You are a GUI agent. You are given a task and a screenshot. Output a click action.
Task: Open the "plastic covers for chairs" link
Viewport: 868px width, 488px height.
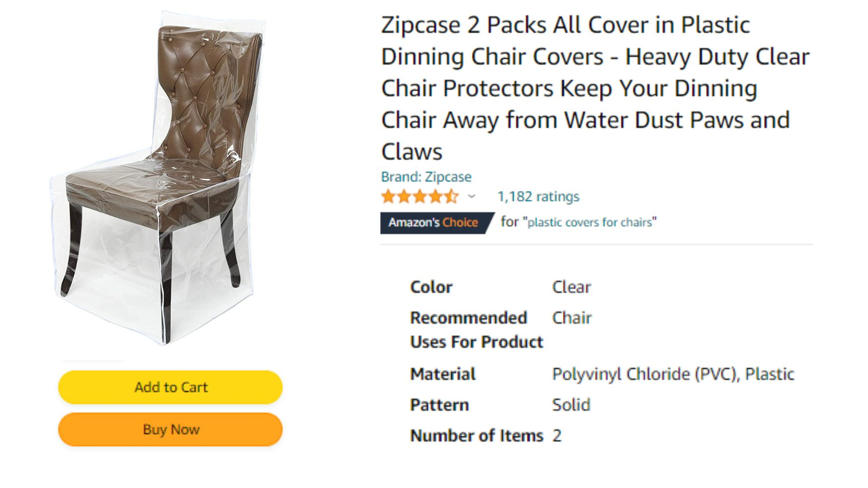(x=592, y=222)
